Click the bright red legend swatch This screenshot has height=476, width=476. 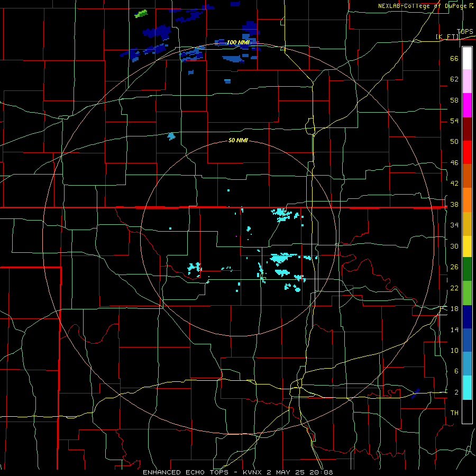[467, 152]
